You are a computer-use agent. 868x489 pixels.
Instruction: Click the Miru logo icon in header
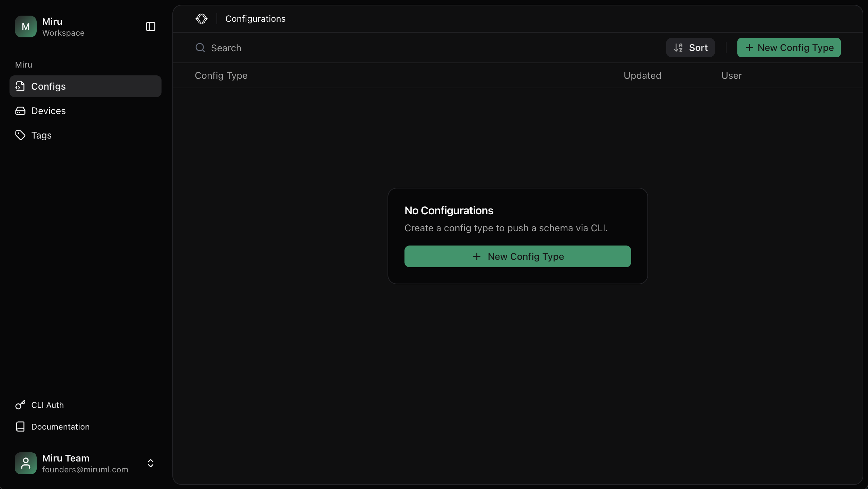pyautogui.click(x=201, y=19)
